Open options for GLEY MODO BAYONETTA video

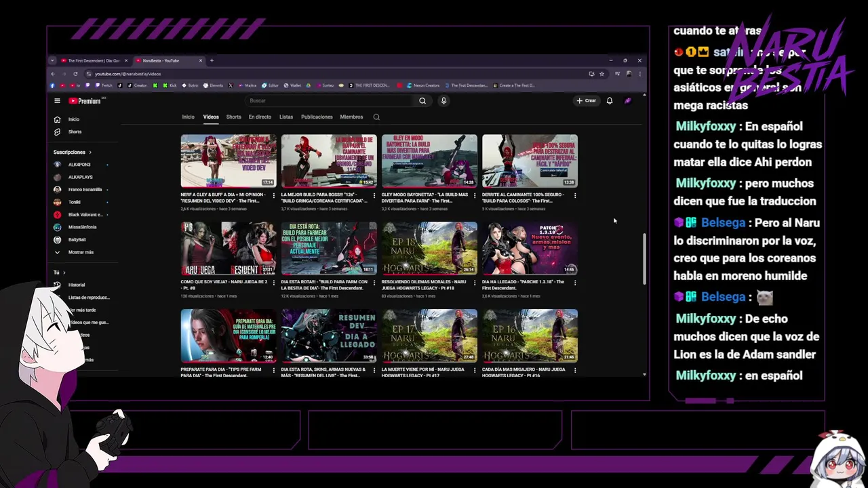tap(475, 195)
